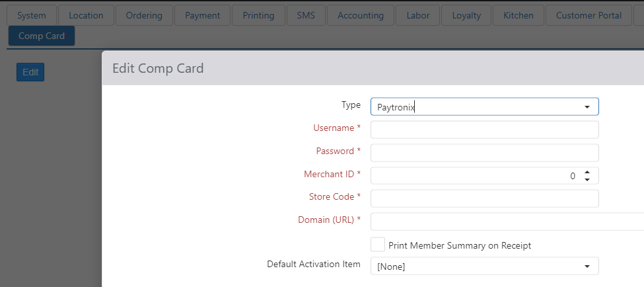Switch to the Accounting tab

361,16
